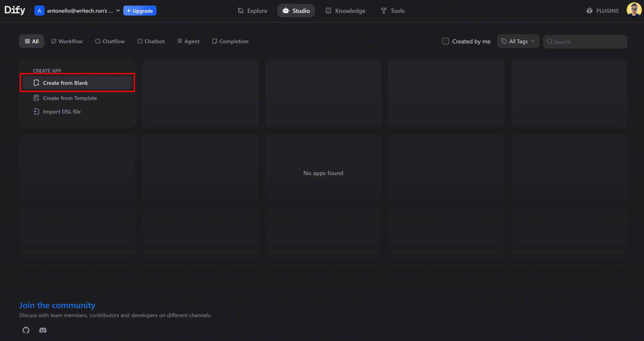Visit the GitHub community page

(26, 330)
